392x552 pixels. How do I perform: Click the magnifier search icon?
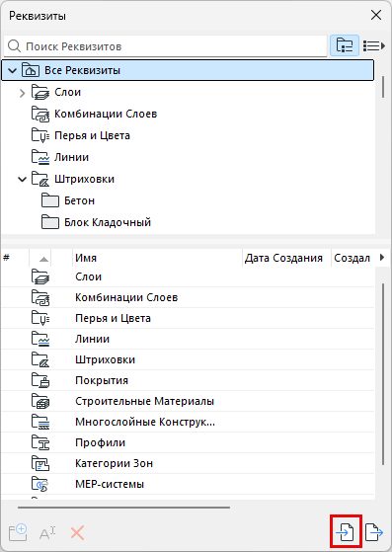click(14, 46)
